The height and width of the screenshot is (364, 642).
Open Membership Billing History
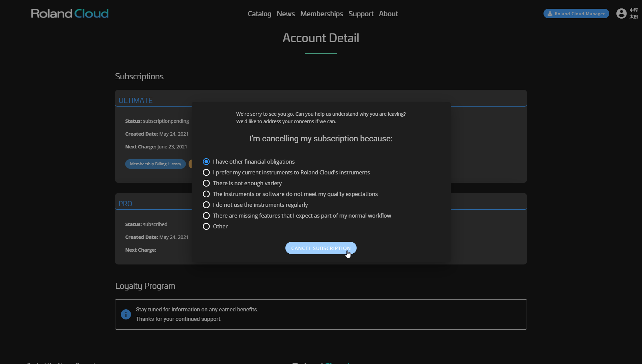(156, 164)
